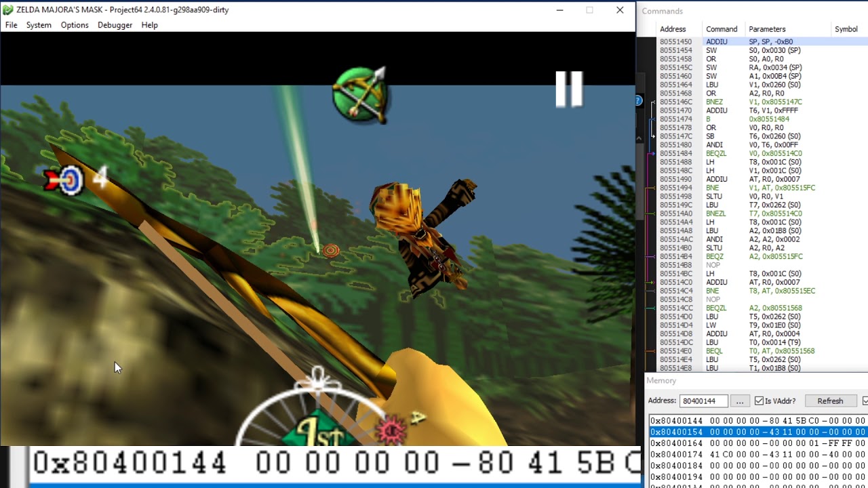This screenshot has width=868, height=488.
Task: Select command row at address 80551454
Action: pos(763,51)
